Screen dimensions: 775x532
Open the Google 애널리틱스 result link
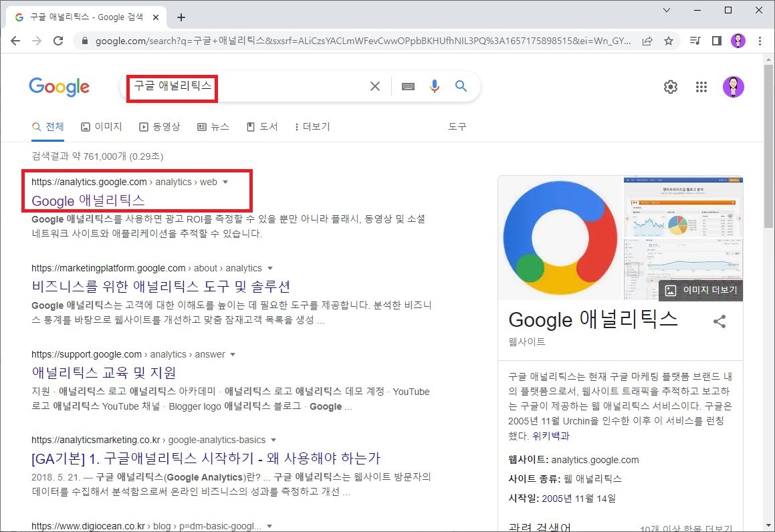tap(88, 201)
